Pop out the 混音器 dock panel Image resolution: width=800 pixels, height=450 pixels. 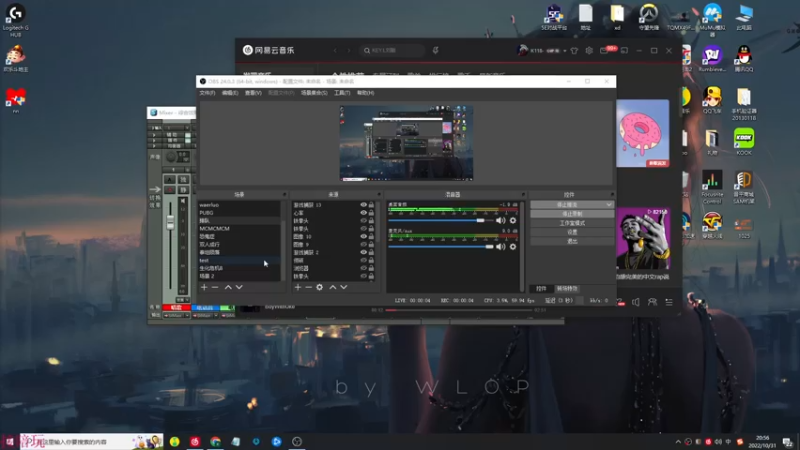(523, 194)
